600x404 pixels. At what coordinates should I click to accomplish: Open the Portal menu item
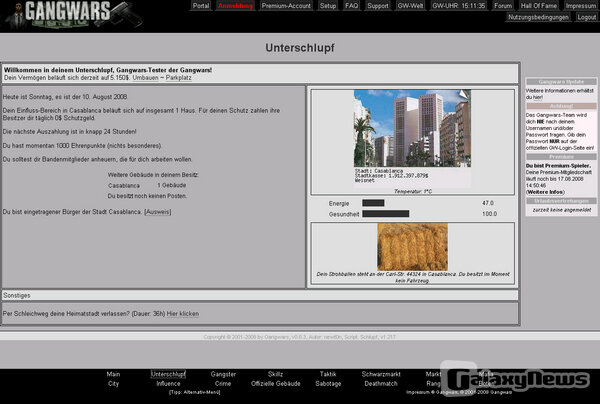click(x=201, y=6)
